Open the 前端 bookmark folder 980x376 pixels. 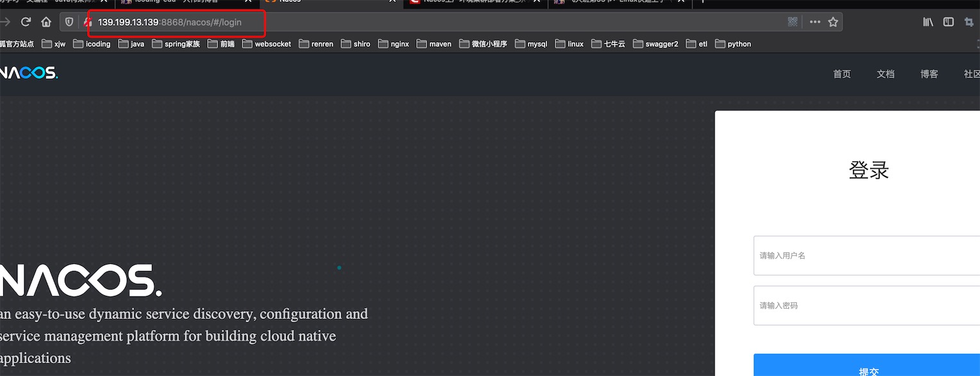click(x=221, y=44)
